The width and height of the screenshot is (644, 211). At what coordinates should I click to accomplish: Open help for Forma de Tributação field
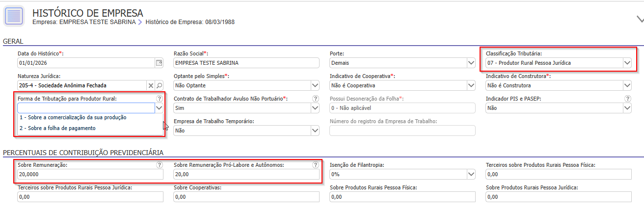(x=159, y=99)
